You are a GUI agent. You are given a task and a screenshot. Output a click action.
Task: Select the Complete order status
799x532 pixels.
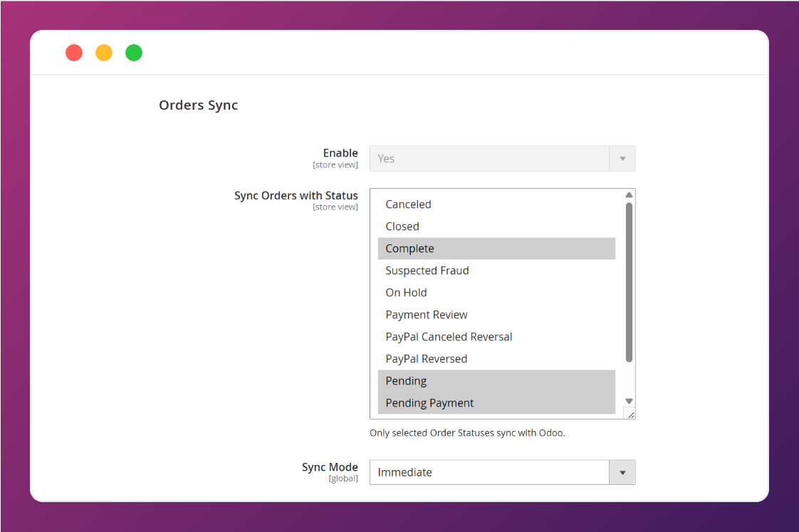(497, 249)
